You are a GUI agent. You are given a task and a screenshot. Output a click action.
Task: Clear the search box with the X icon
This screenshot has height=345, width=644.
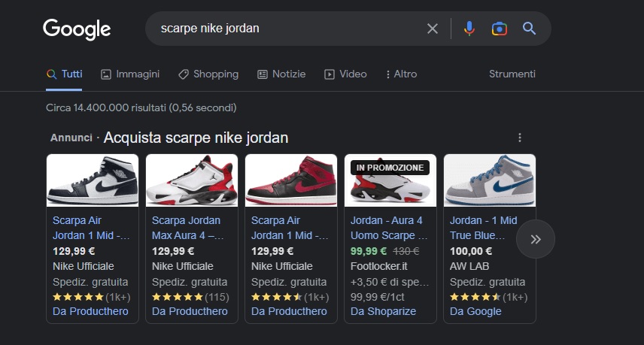[x=432, y=29]
